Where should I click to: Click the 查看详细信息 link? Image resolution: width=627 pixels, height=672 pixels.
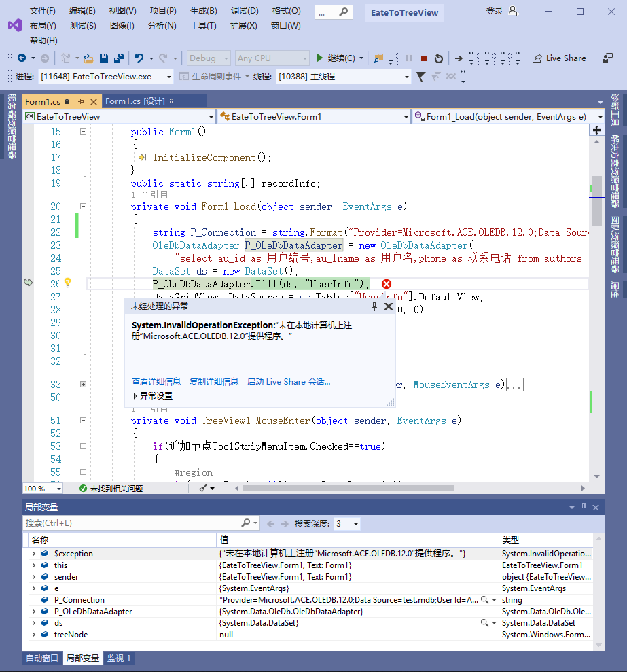(x=156, y=381)
